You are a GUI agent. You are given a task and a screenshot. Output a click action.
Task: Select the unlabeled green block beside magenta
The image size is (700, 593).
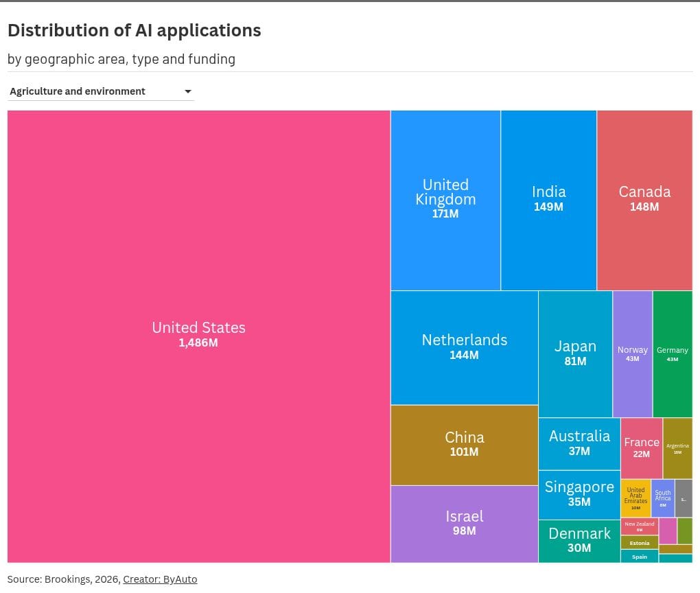[x=685, y=531]
